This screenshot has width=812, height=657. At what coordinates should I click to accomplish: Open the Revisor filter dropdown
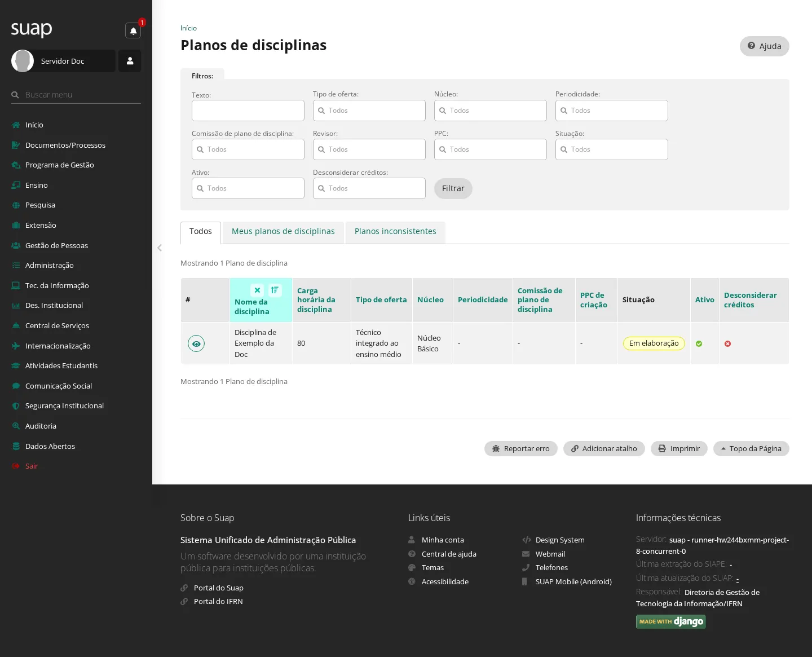pyautogui.click(x=369, y=149)
